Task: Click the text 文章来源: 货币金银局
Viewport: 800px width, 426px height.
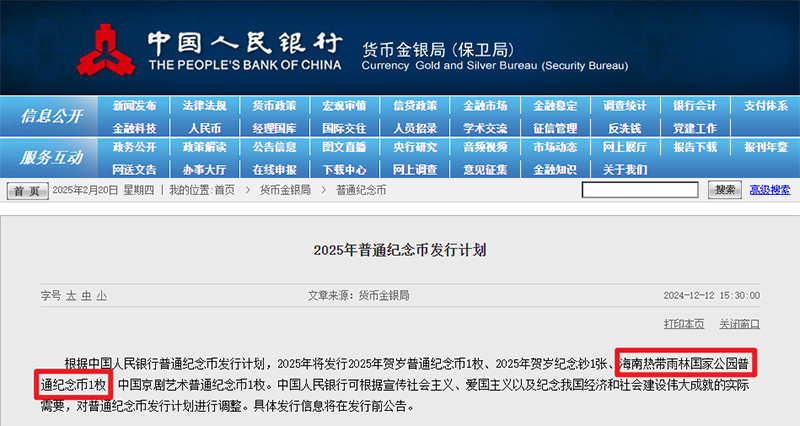Action: [358, 295]
